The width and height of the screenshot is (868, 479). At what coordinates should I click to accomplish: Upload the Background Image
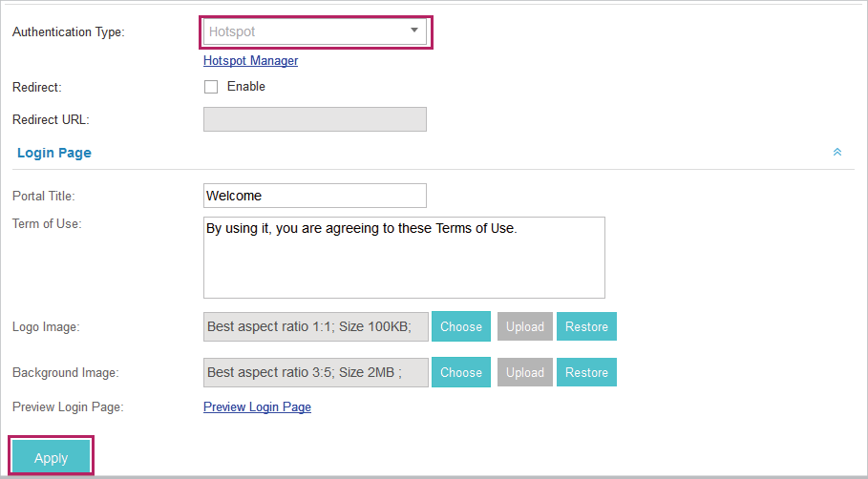pos(525,373)
